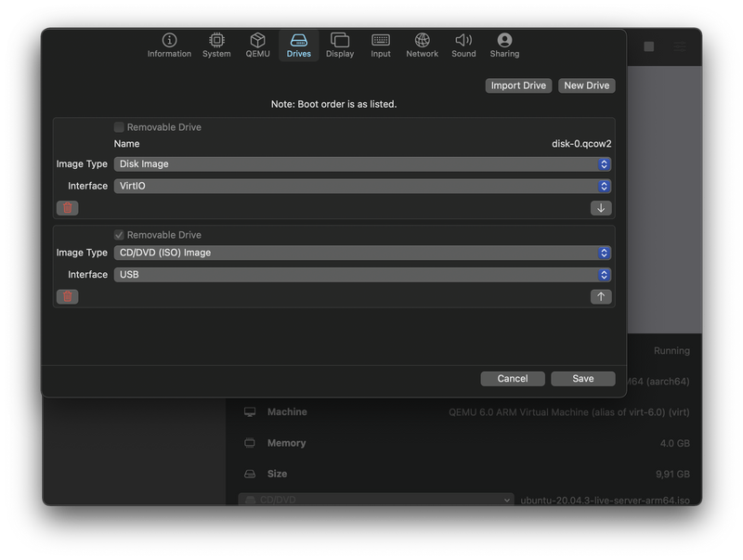
Task: Move the disk-0.qcow2 drive down in boot order
Action: 601,208
